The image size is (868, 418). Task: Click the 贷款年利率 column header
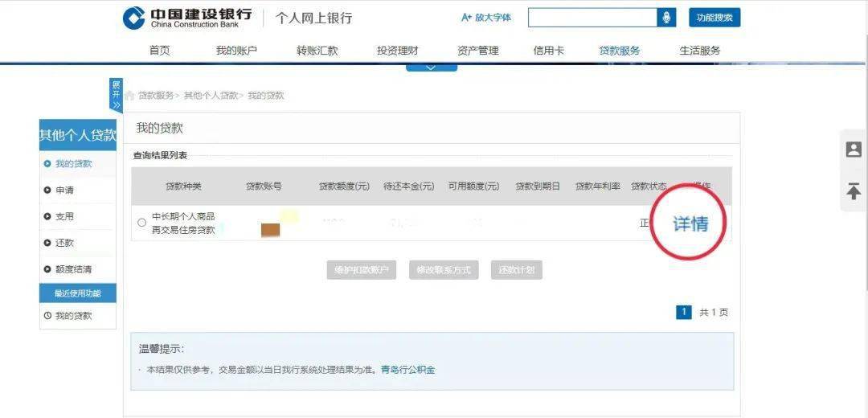tap(598, 186)
